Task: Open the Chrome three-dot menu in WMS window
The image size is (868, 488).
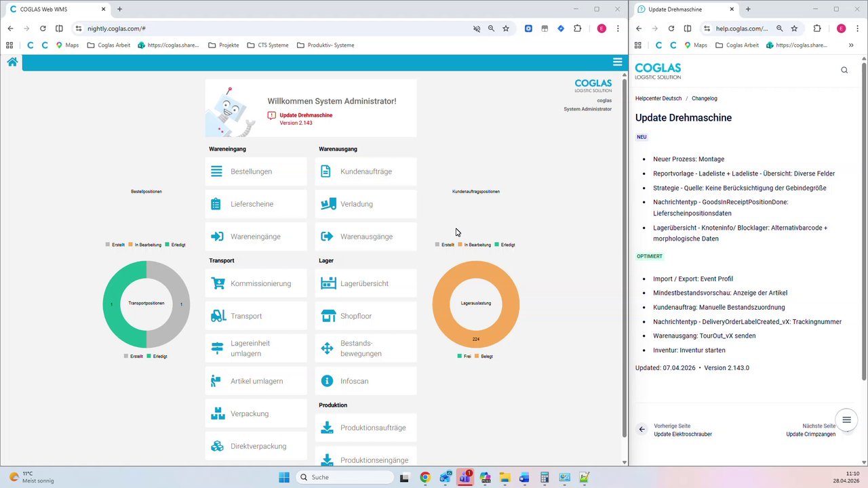Action: coord(618,28)
